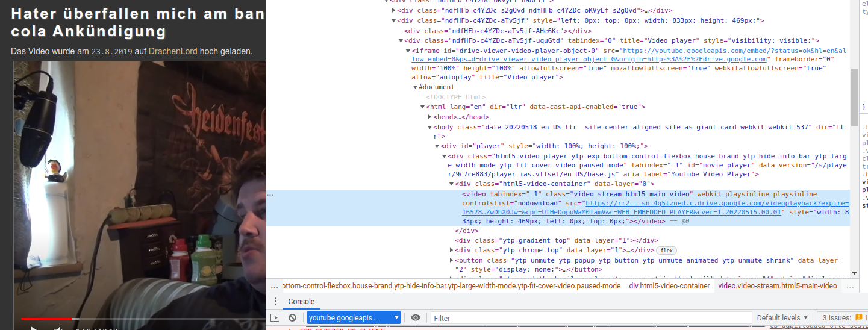Viewport: 868px width, 330px height.
Task: Select the video.video-stream.html5-main-video breadcrumb
Action: click(x=778, y=286)
